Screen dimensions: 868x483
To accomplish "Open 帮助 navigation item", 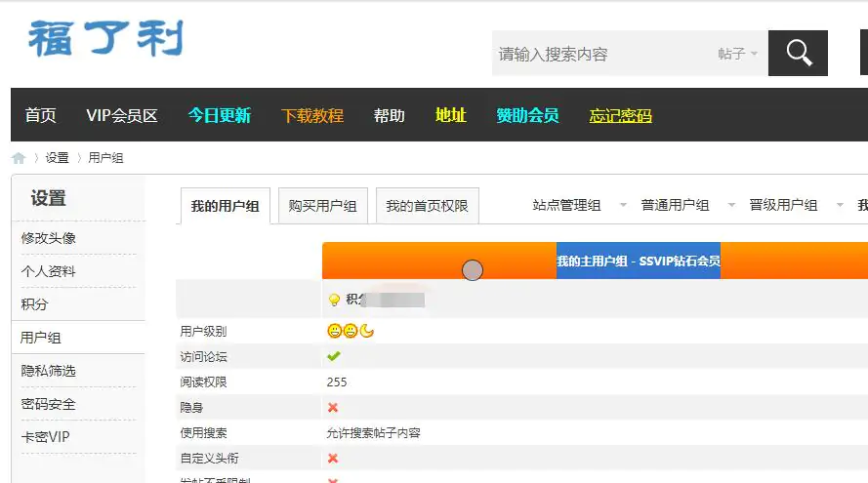I will (x=390, y=115).
